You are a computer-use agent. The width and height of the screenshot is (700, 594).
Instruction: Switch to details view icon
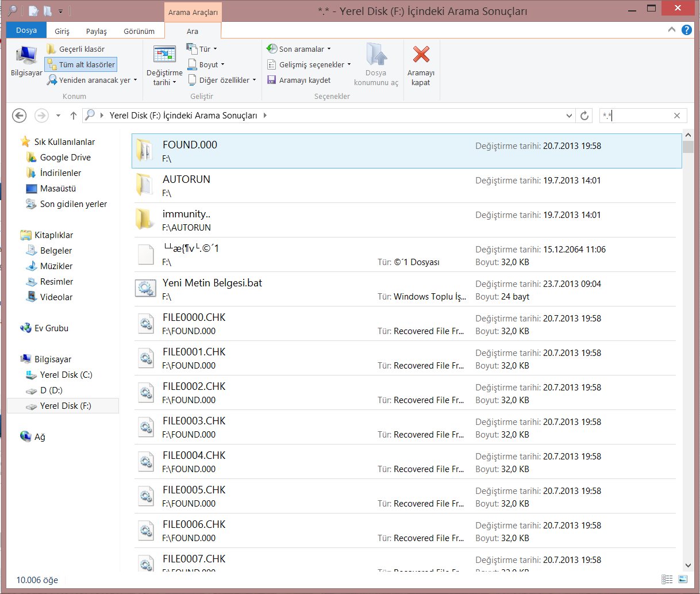coord(667,579)
